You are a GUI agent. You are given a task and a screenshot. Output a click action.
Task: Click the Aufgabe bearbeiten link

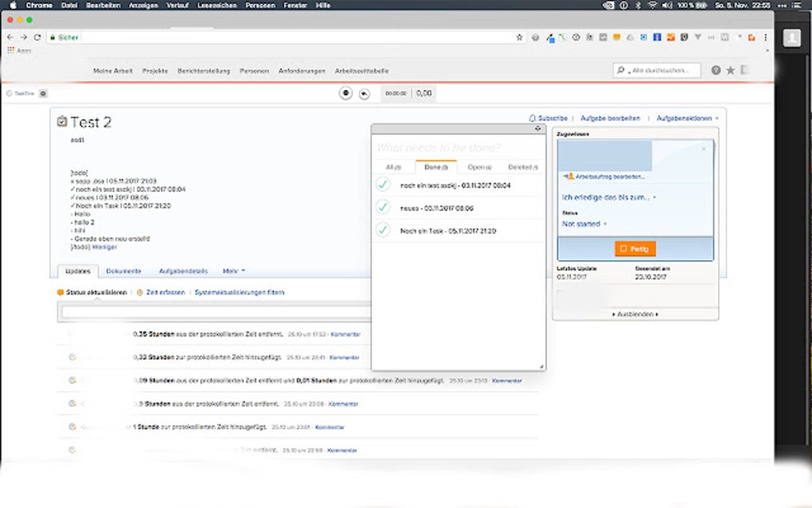point(610,118)
